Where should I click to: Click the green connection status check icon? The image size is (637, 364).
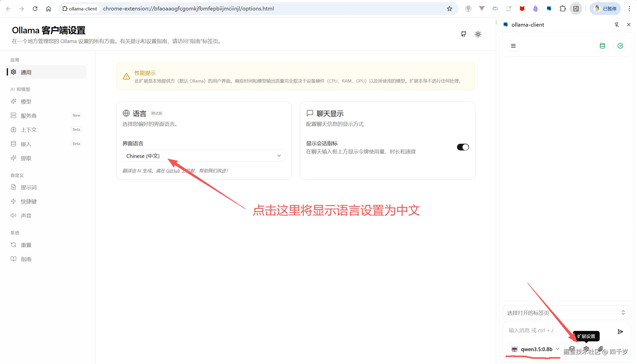[621, 46]
